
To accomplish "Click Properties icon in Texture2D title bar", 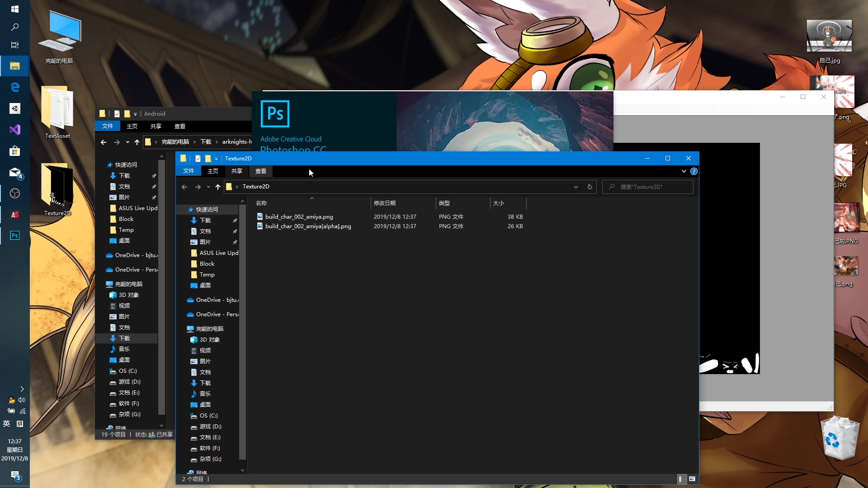I will tap(198, 159).
